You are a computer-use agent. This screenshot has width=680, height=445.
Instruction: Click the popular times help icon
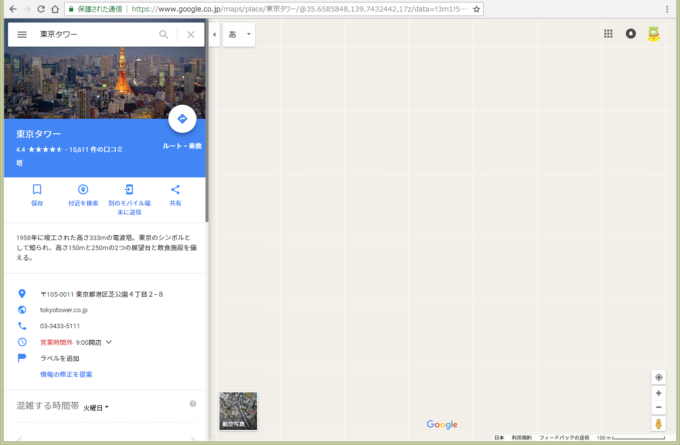click(193, 404)
